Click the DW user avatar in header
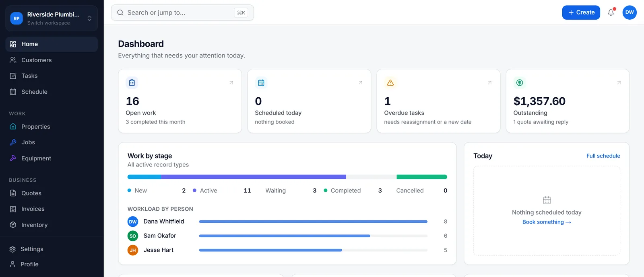This screenshot has height=277, width=644. point(630,12)
